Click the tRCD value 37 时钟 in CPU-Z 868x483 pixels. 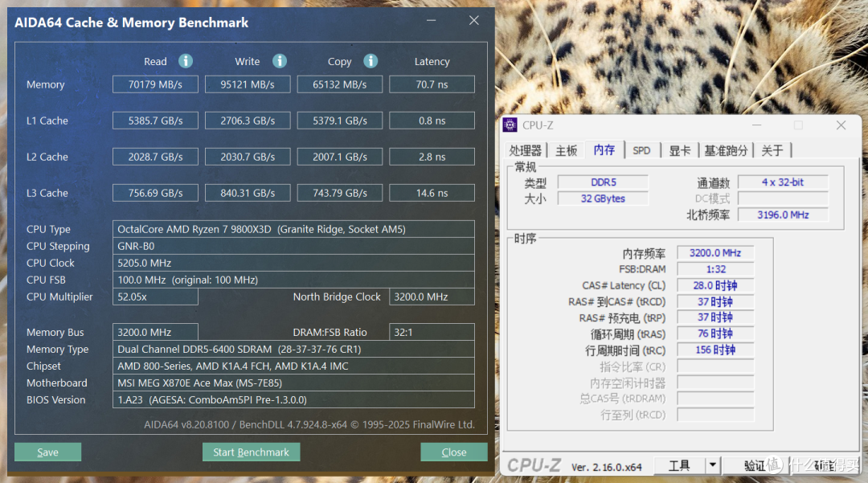pyautogui.click(x=715, y=301)
